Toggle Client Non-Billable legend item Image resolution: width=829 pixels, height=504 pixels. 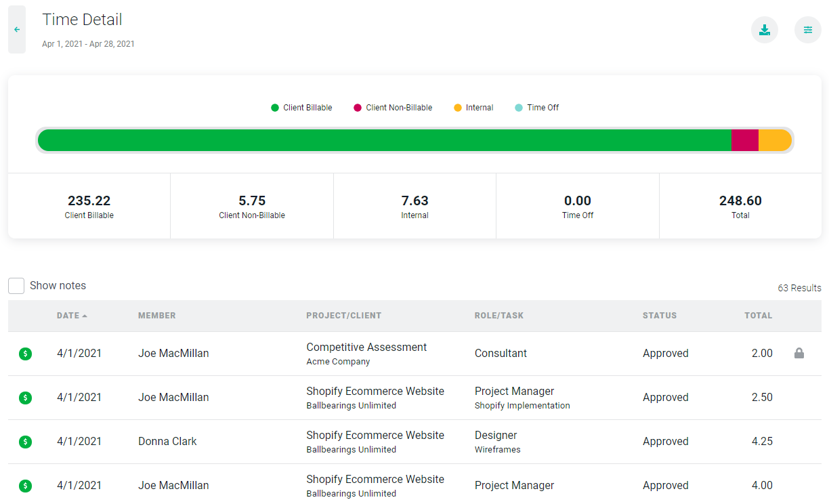pyautogui.click(x=393, y=108)
